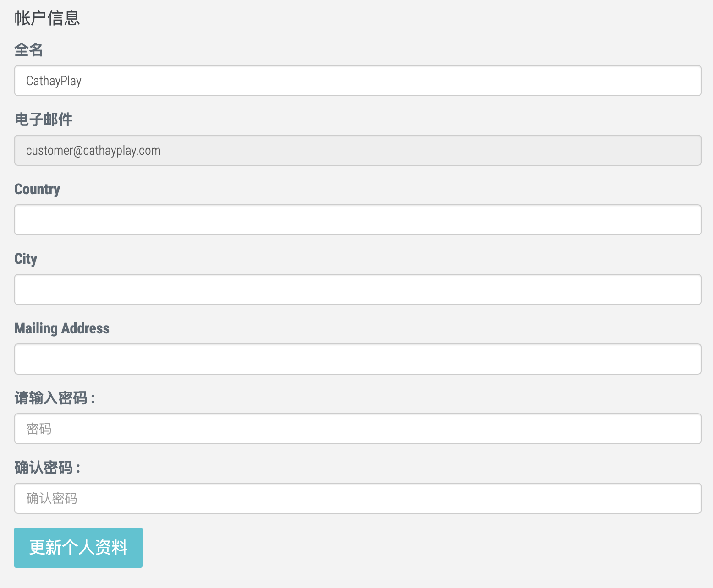This screenshot has width=713, height=588.
Task: Click the 确认密码 placeholder text
Action: pos(52,499)
